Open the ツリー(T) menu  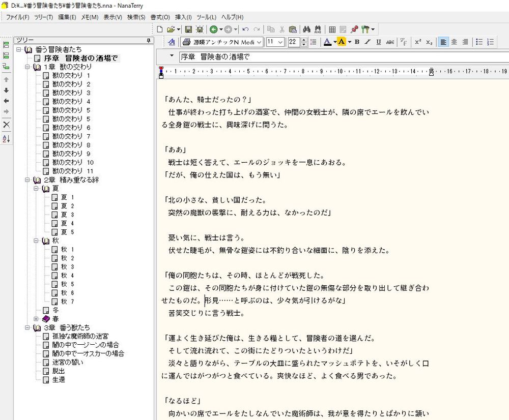[43, 17]
